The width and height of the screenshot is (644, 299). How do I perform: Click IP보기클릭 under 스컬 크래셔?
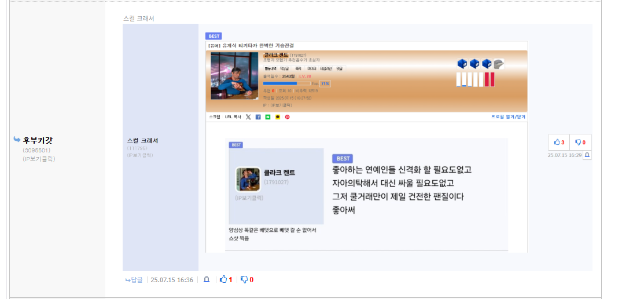coord(139,155)
